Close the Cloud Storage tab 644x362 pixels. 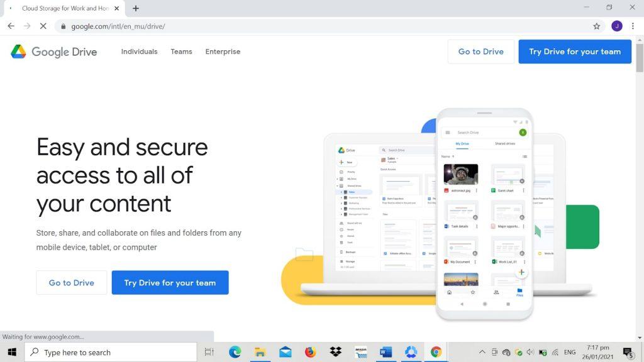(116, 8)
